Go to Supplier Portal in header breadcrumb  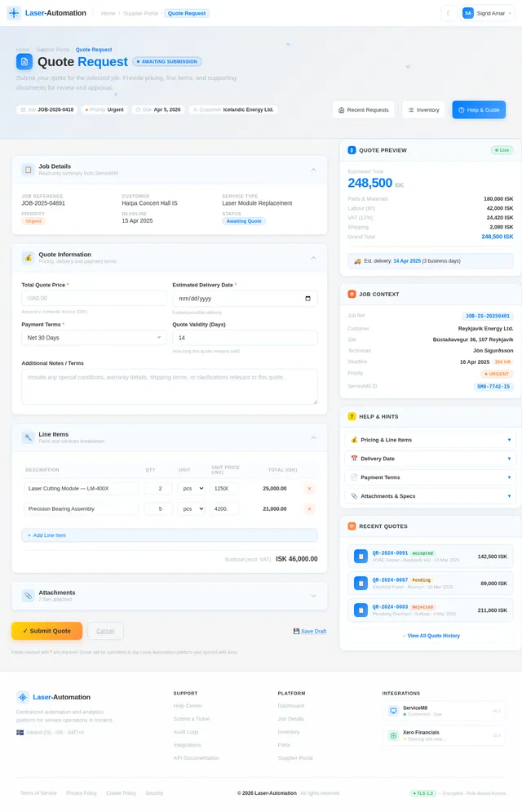click(x=140, y=13)
